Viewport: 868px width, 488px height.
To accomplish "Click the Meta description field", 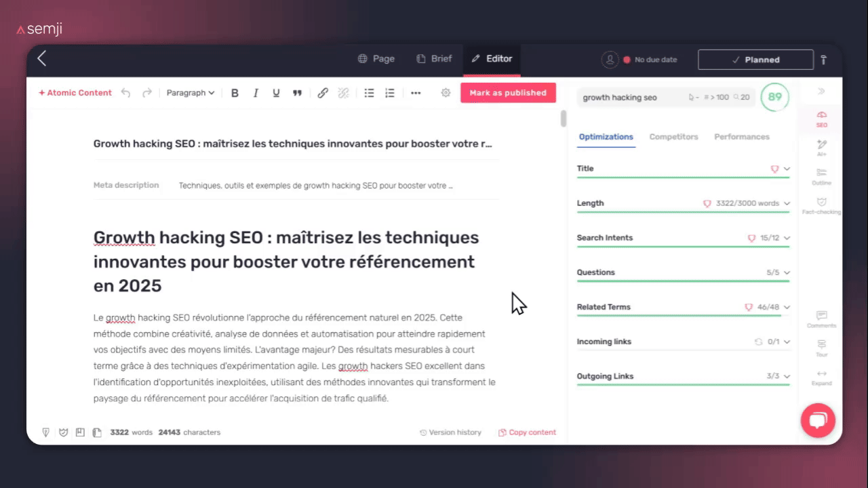I will coord(315,185).
